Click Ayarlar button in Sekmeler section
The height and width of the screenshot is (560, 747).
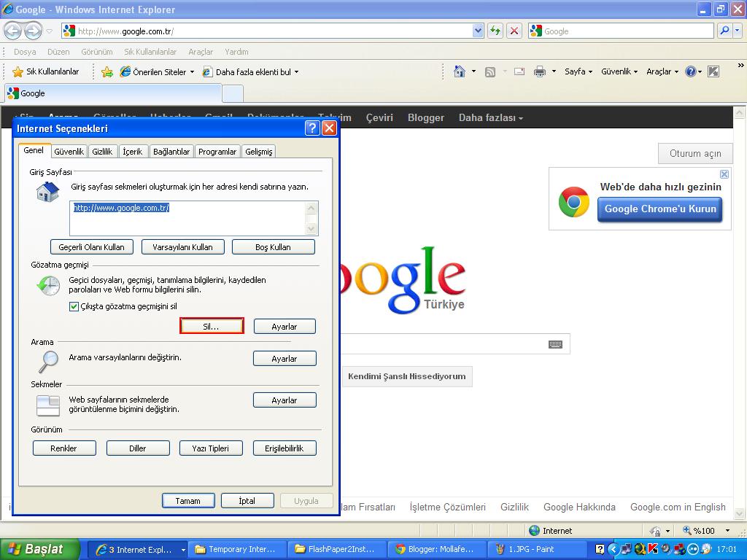coord(285,400)
